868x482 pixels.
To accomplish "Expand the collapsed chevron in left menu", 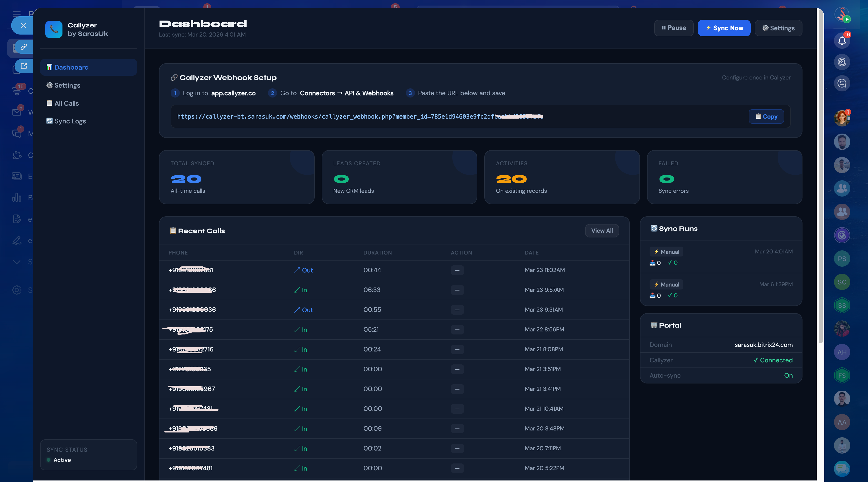I will pyautogui.click(x=17, y=262).
